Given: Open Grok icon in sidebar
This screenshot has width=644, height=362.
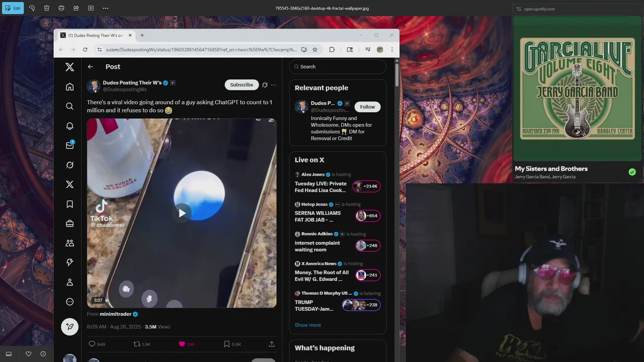Looking at the screenshot, I should click(70, 165).
